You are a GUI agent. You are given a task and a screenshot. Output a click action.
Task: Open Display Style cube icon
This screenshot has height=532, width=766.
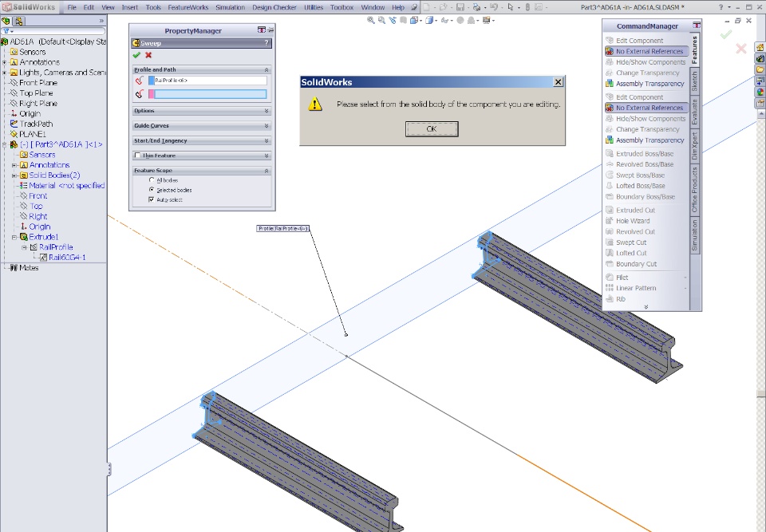coord(429,21)
